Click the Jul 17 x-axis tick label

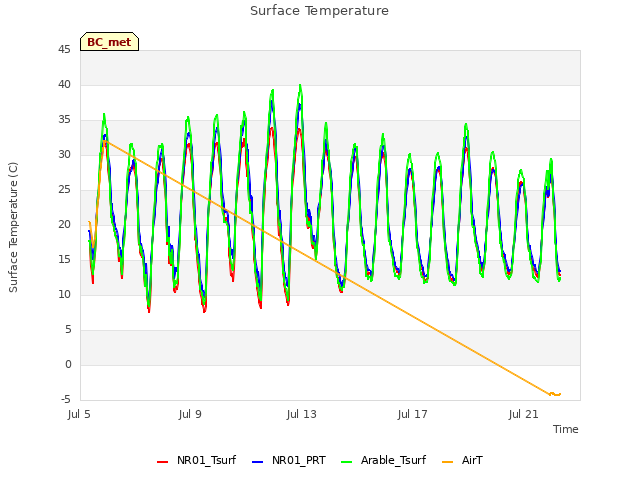412,414
